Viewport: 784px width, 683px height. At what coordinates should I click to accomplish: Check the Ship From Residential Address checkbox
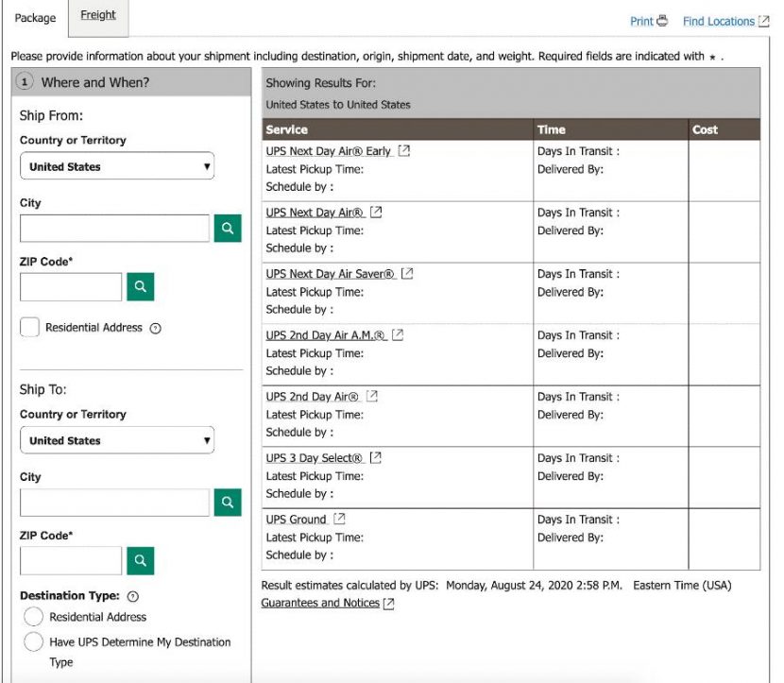(x=30, y=328)
